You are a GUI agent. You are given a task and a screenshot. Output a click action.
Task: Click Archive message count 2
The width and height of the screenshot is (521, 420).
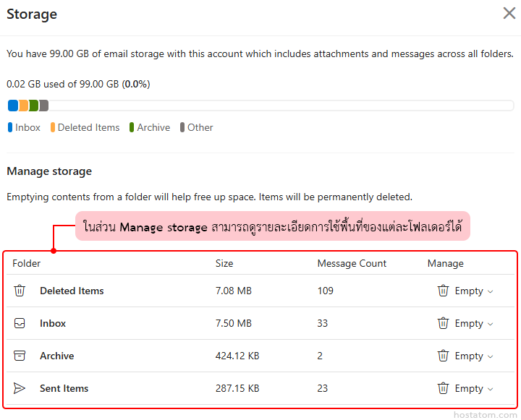pyautogui.click(x=320, y=356)
